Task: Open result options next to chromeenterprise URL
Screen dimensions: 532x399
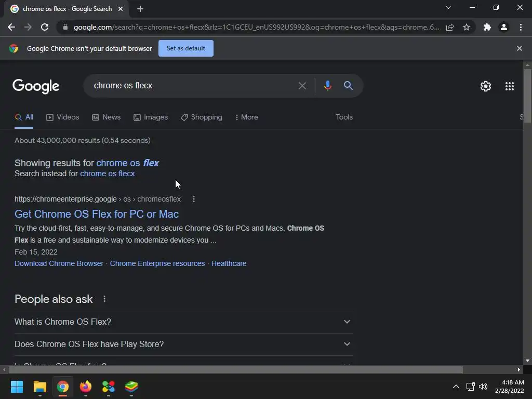Action: (194, 199)
